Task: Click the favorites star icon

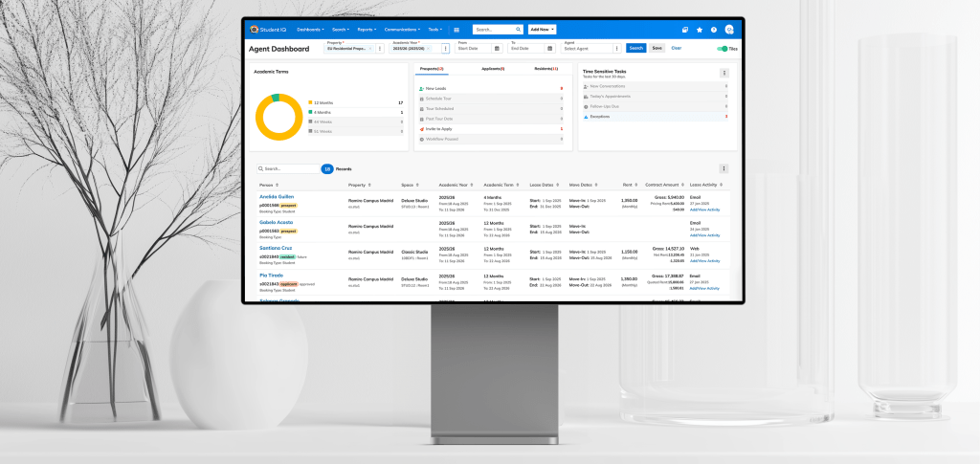Action: click(700, 30)
